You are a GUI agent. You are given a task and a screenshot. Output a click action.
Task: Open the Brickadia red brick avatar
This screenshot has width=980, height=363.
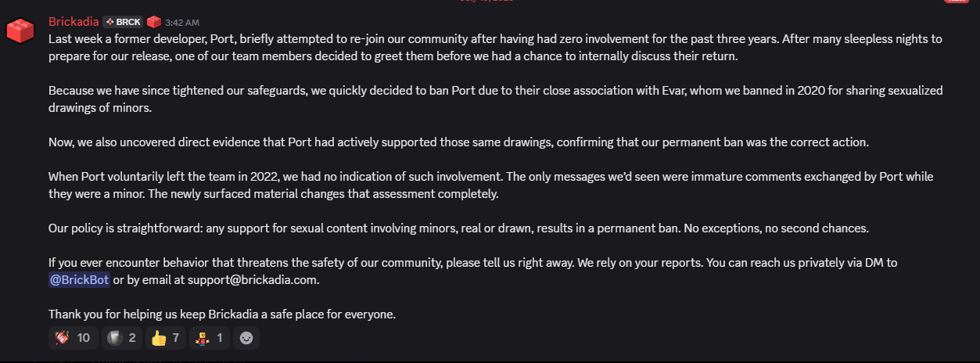point(20,30)
